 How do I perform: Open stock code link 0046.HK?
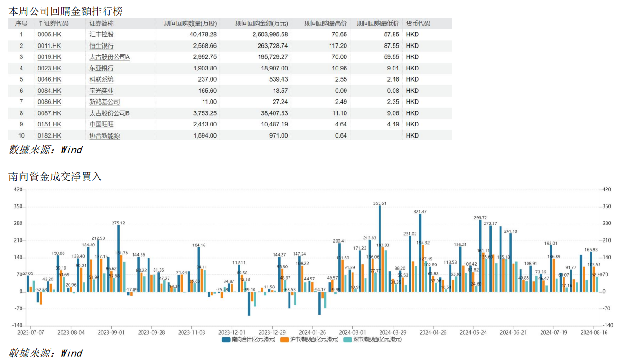pyautogui.click(x=49, y=79)
